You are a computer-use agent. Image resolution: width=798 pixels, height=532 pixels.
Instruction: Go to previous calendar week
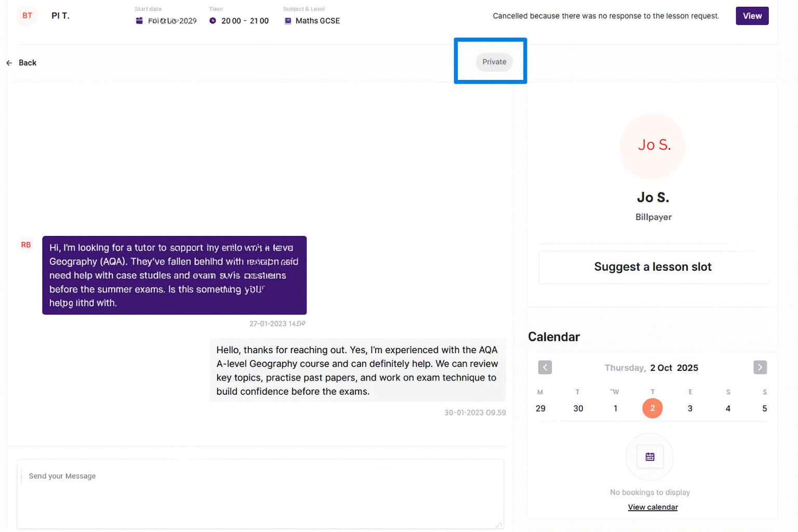(x=545, y=367)
